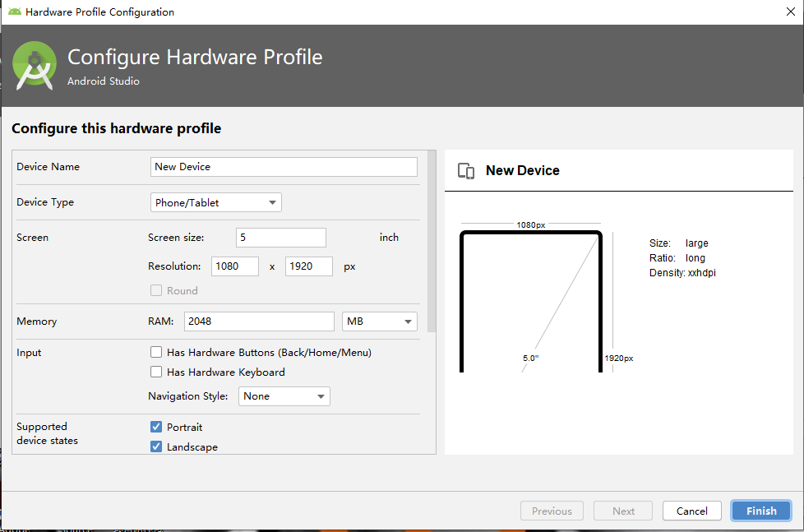Click the Android Studio logo in the header

[x=35, y=66]
